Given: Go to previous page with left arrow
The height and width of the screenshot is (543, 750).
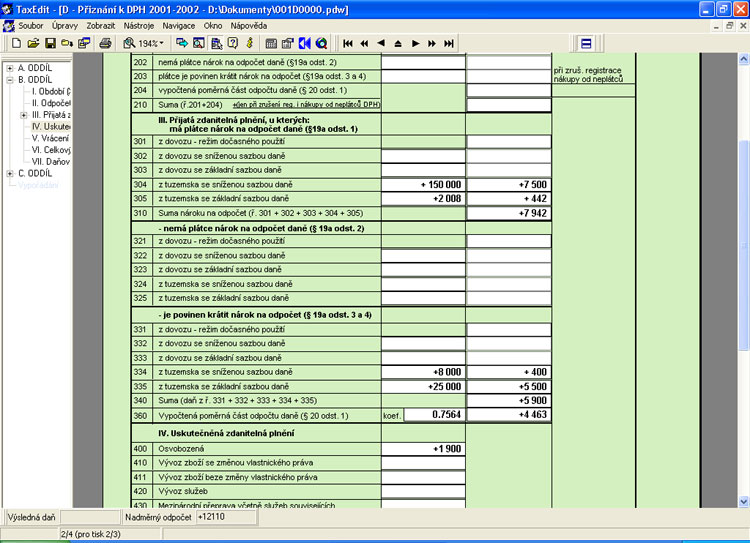Looking at the screenshot, I should [x=381, y=43].
